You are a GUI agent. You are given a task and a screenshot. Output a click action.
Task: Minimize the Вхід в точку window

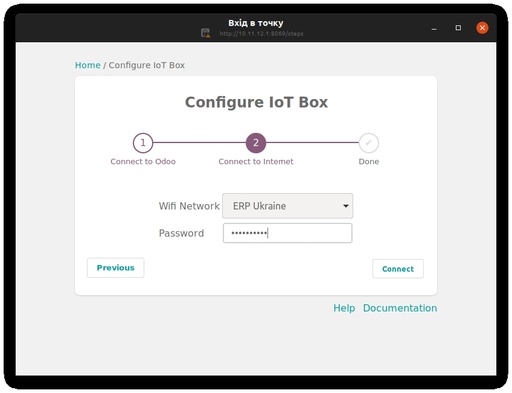click(434, 29)
